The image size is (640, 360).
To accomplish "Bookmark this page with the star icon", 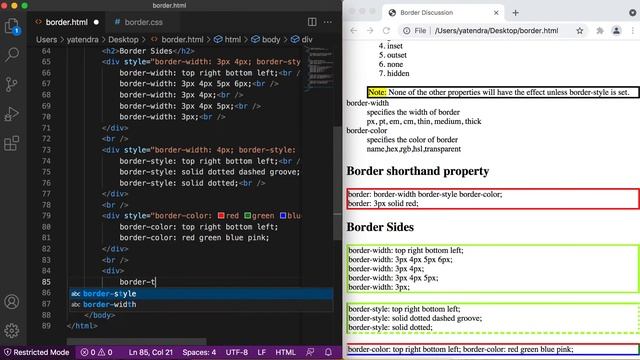I will coord(580,31).
